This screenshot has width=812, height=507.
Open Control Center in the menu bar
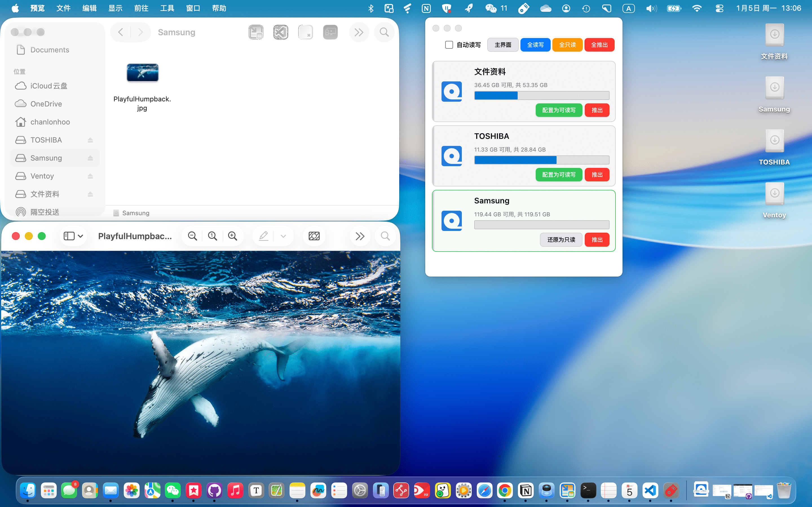click(x=719, y=8)
